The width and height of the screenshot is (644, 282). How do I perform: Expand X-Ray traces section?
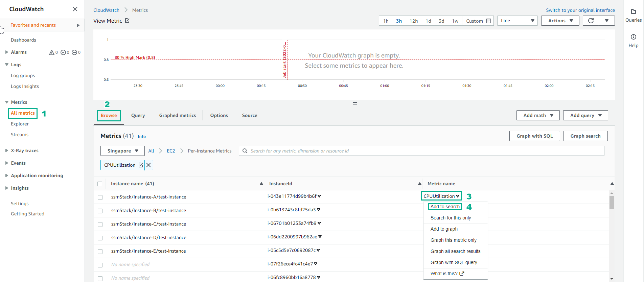point(7,150)
